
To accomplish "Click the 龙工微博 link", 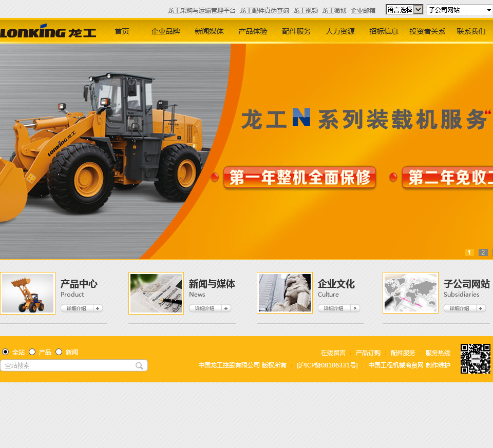I will [334, 11].
